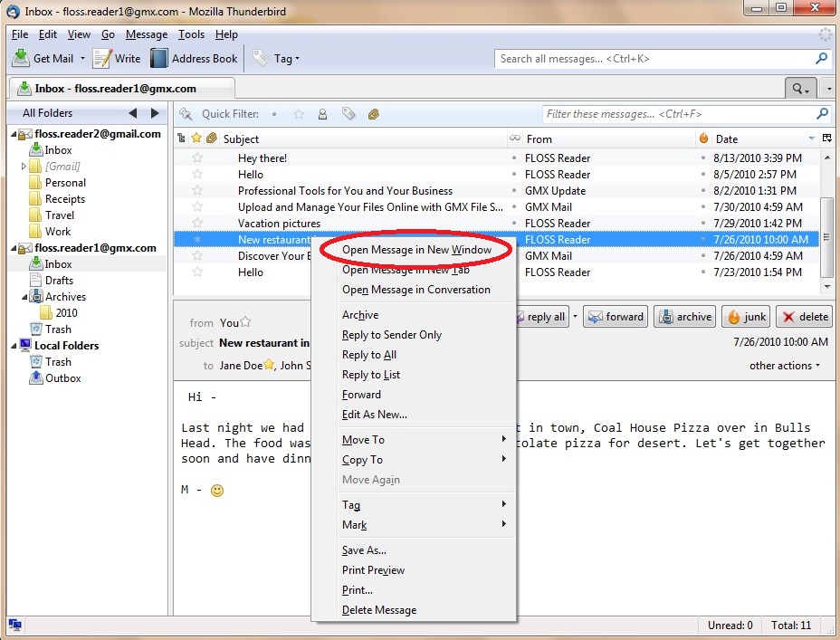The height and width of the screenshot is (640, 840).
Task: Mark the selected message as junk
Action: [745, 317]
